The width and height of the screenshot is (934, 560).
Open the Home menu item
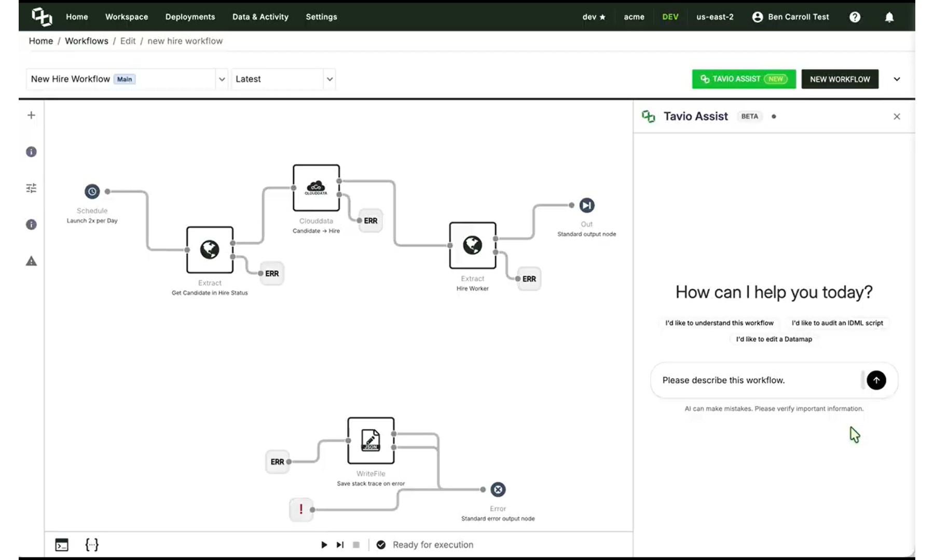(x=77, y=17)
